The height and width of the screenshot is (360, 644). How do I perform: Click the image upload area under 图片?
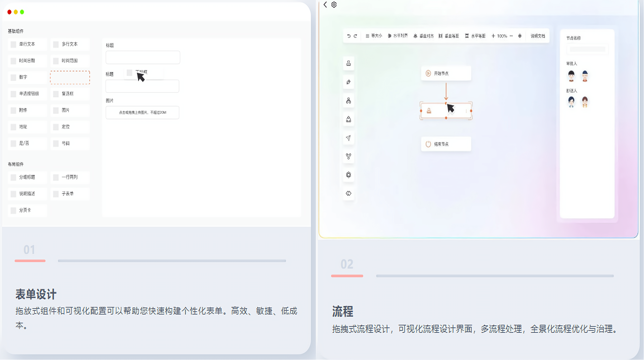coord(142,113)
